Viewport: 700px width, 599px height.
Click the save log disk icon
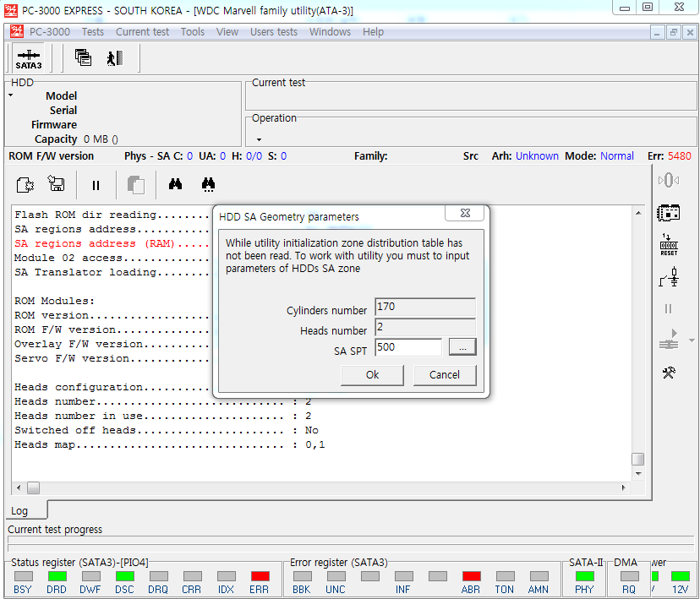57,183
